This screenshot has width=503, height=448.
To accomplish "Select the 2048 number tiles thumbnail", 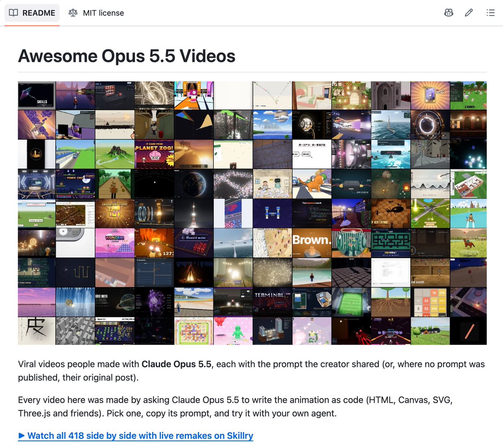I will (430, 302).
